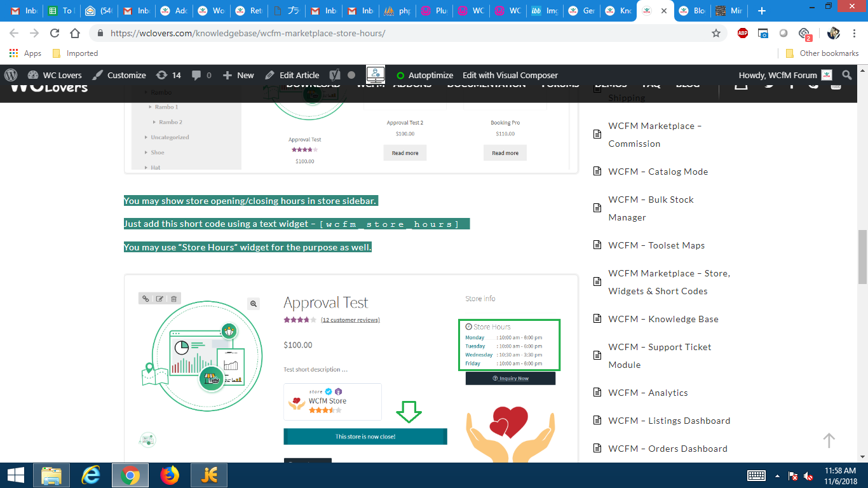Open the comments bubble showing 0

pos(201,75)
